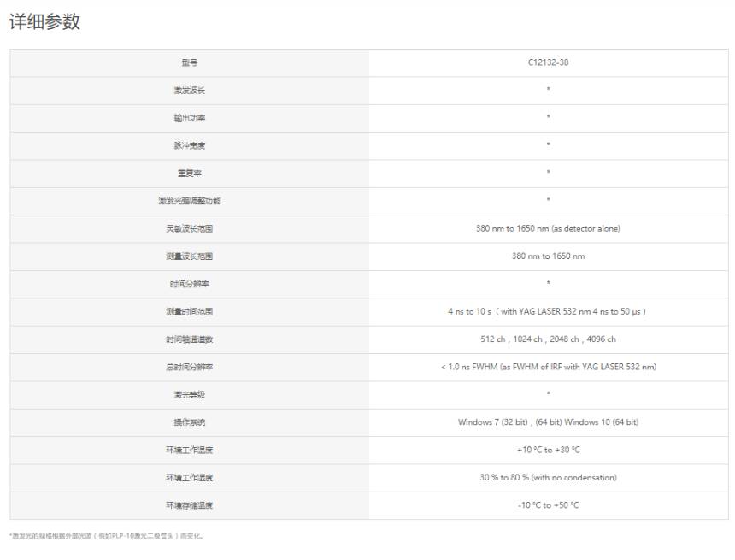Click the 时间分辨率 row label
735x560 pixels.
click(x=190, y=284)
